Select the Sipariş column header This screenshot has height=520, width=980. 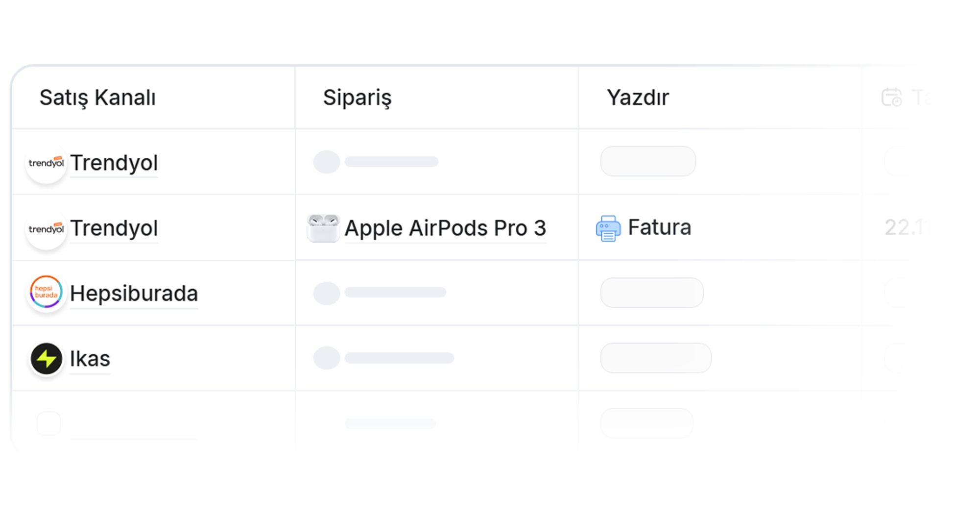coord(357,98)
